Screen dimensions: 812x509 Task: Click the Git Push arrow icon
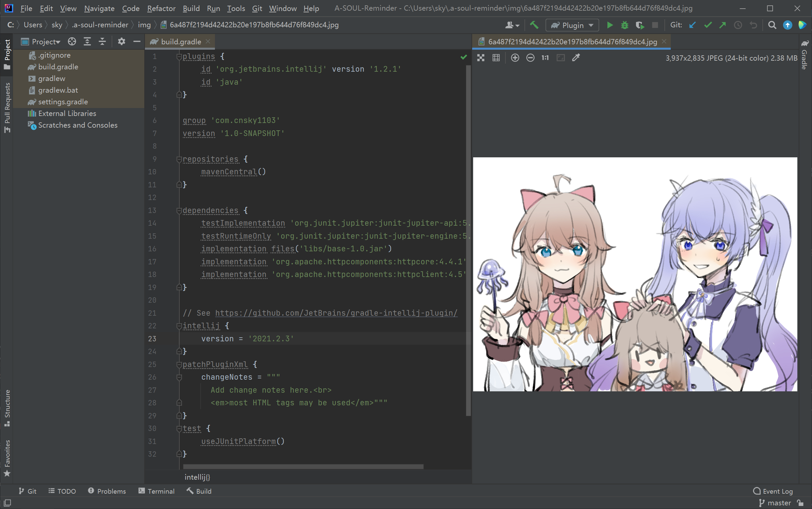point(722,25)
